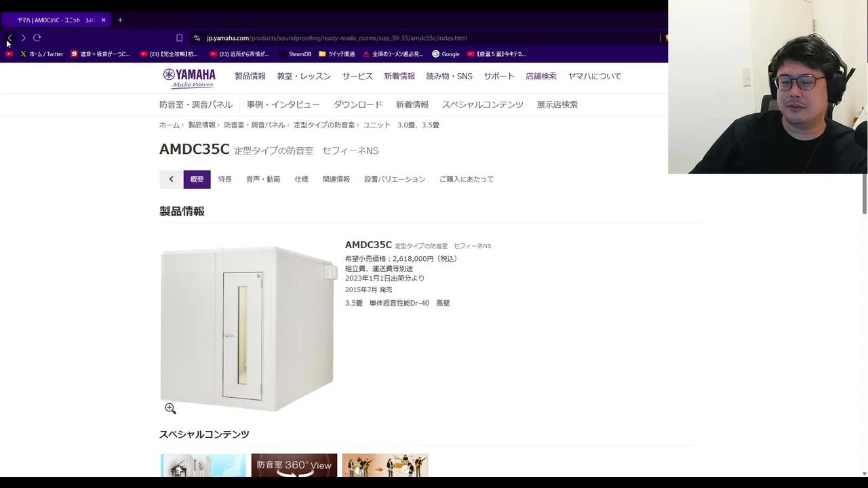Screen dimensions: 868x488
Task: Select the 概要 product tab
Action: pyautogui.click(x=197, y=180)
